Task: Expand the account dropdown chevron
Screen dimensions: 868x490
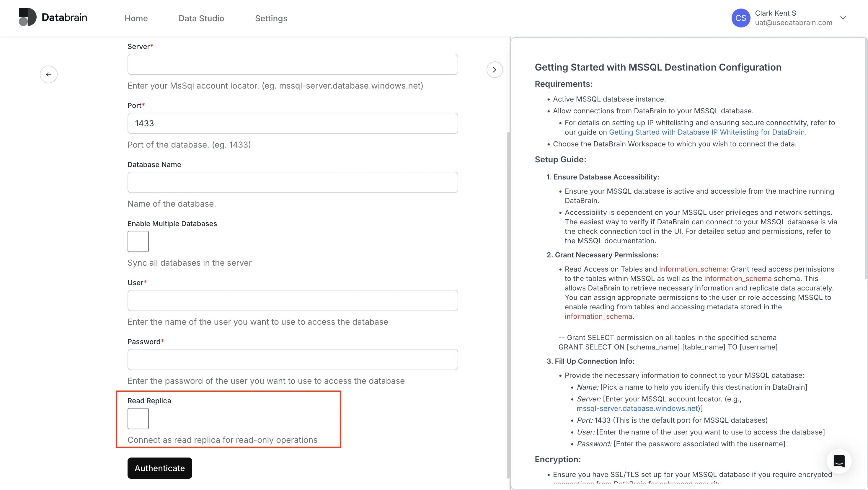Action: (843, 18)
